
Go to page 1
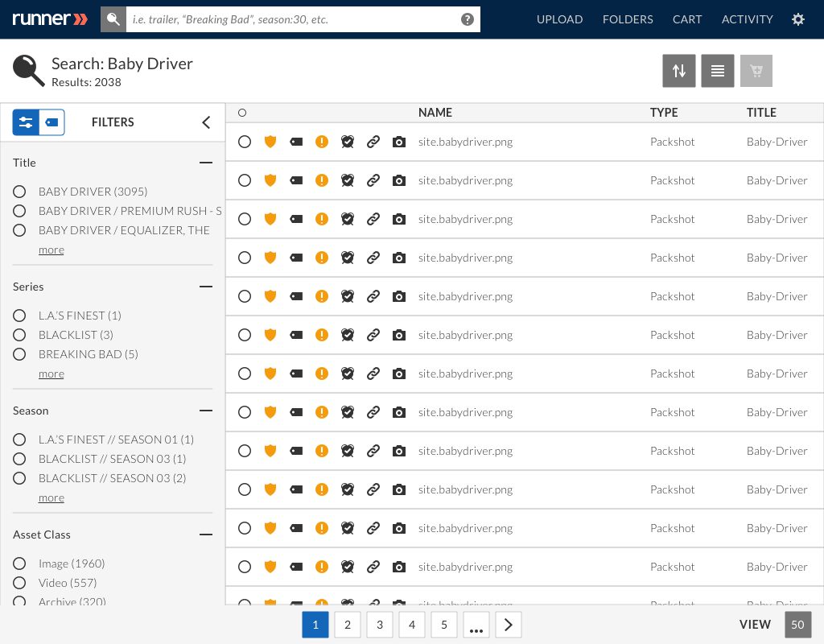(315, 625)
